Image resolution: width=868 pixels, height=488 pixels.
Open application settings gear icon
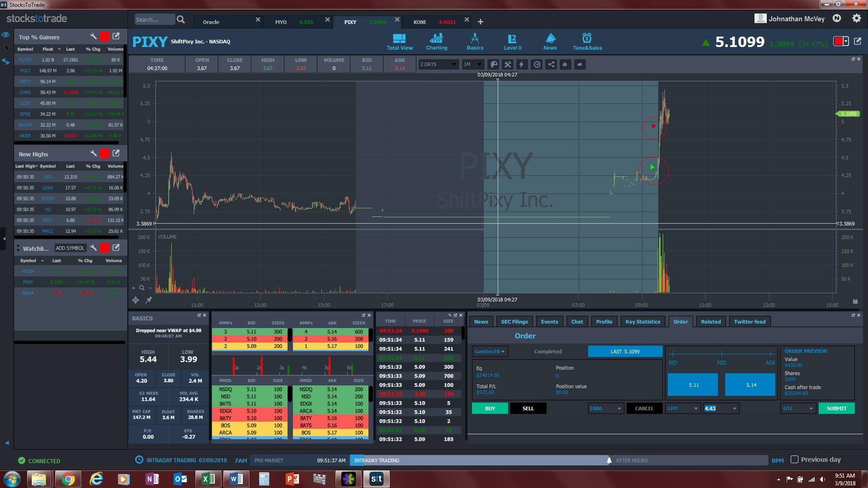(x=856, y=19)
